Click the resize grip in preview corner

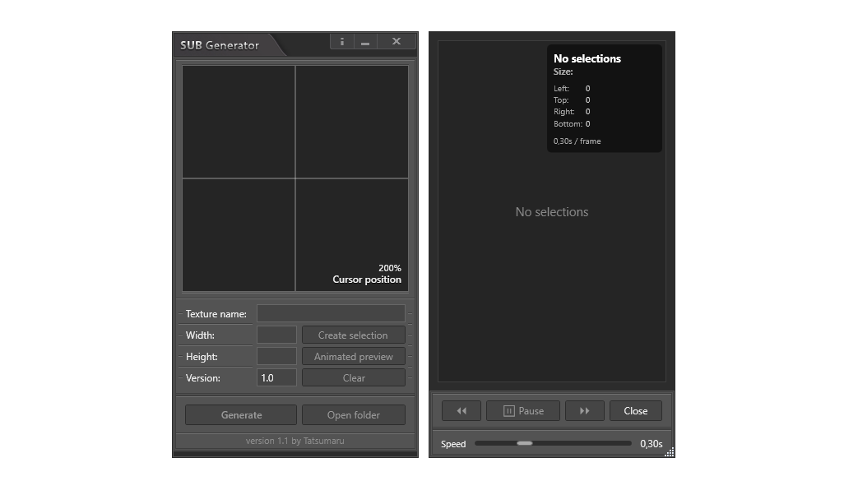(x=670, y=452)
